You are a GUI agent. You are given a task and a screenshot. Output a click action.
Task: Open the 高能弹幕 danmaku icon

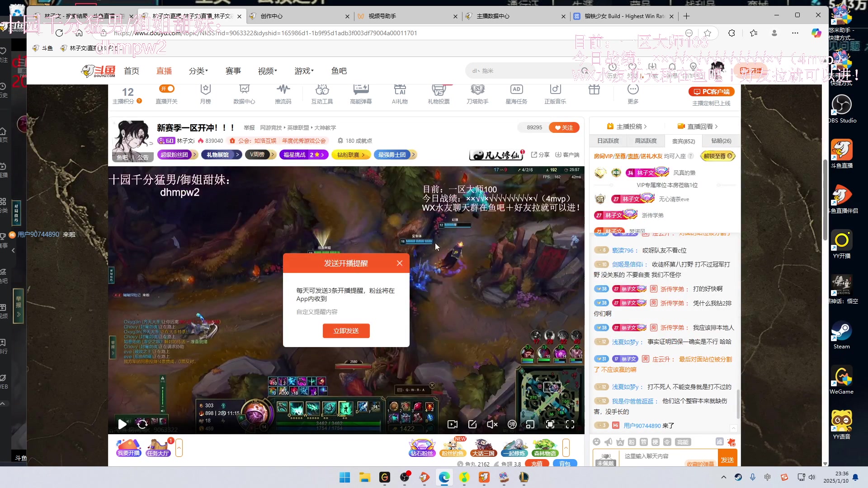[x=361, y=94]
